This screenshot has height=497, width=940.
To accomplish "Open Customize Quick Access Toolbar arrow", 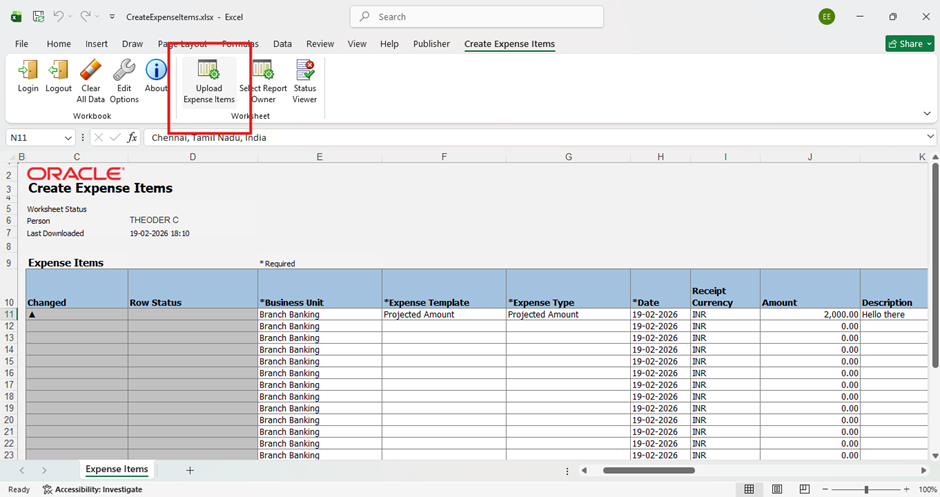I will 112,17.
